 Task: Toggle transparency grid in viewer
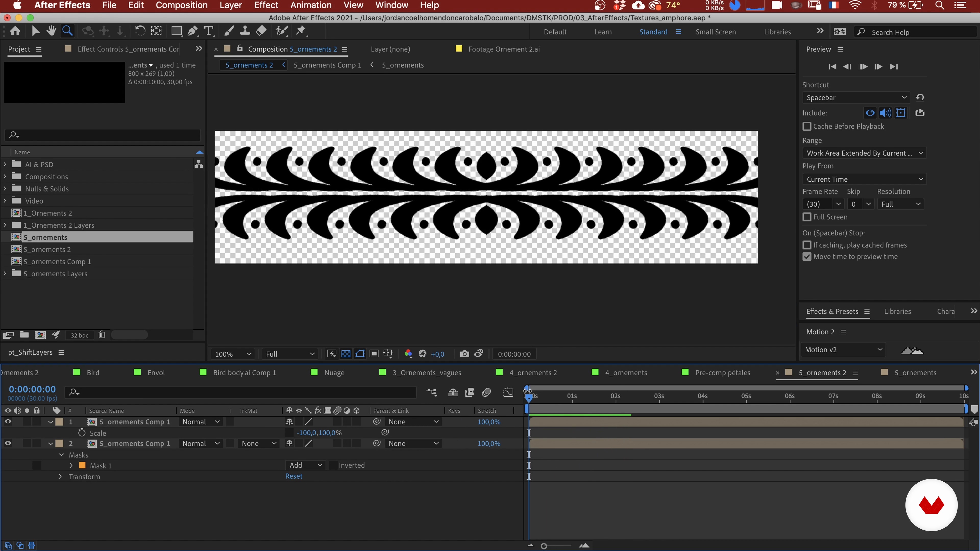[346, 354]
